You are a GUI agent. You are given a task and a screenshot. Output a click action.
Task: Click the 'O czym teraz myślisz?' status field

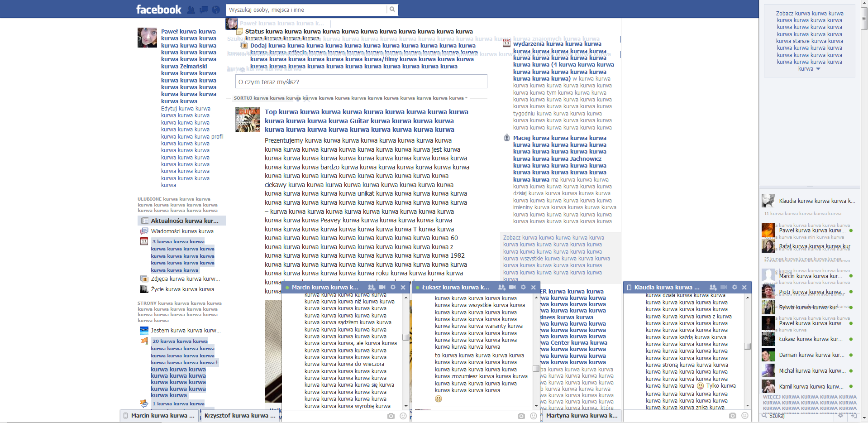(361, 82)
